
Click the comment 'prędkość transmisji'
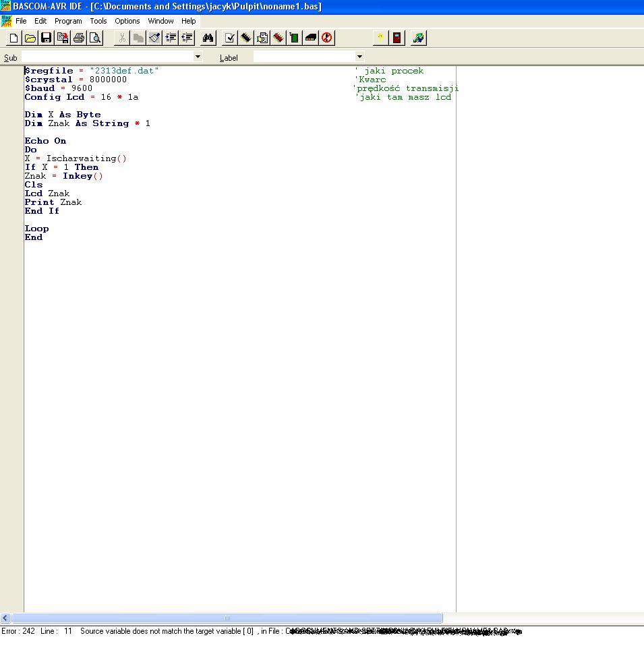407,88
